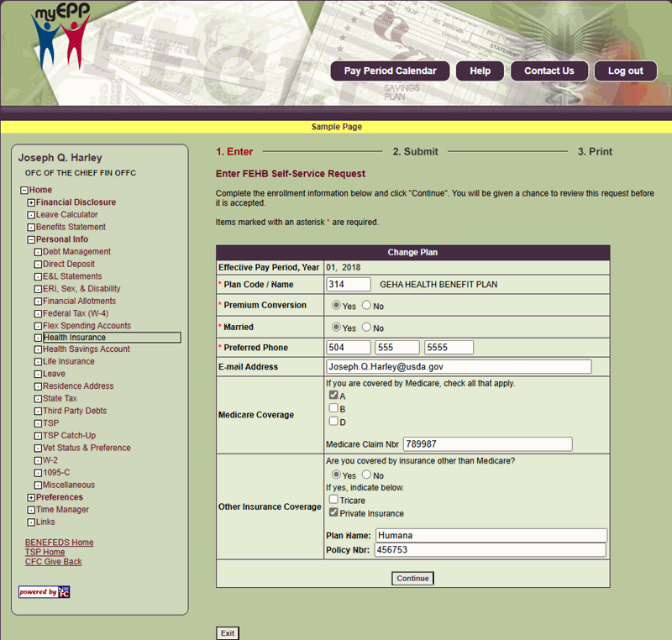Viewport: 672px width, 640px height.
Task: Click the Policy Nbr field
Action: pyautogui.click(x=491, y=549)
